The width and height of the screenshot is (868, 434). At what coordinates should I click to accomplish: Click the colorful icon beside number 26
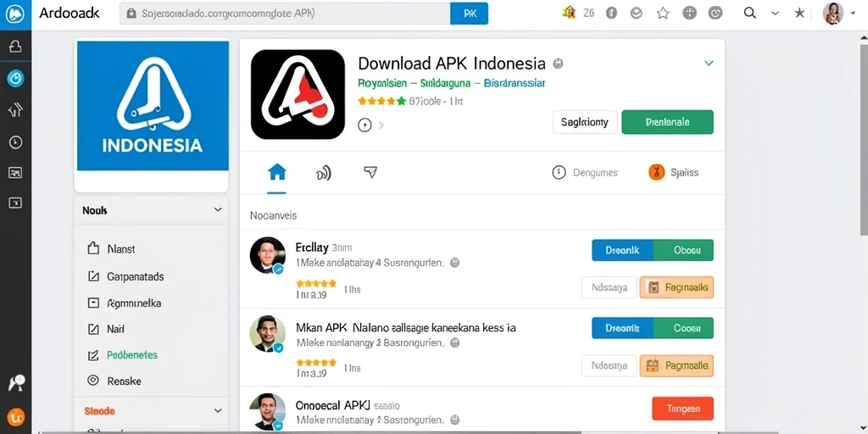click(569, 14)
